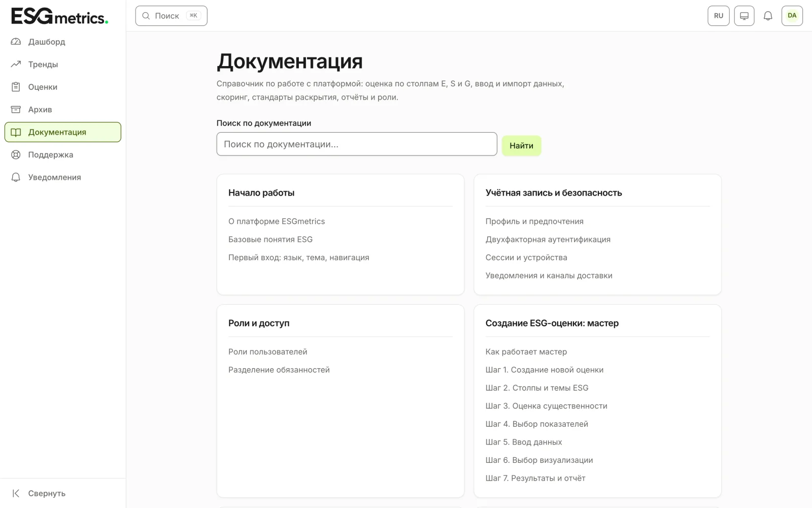The image size is (812, 508).
Task: Open Роли пользователей article
Action: [268, 352]
